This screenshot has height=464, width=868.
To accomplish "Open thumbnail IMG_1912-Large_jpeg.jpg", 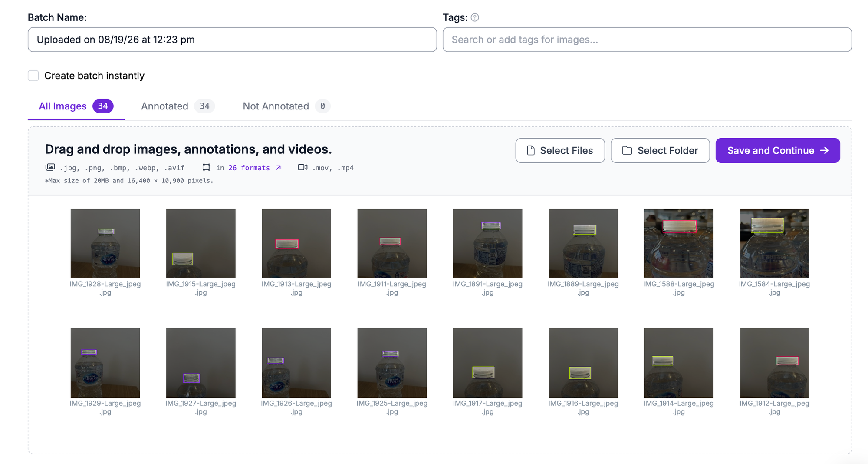I will pyautogui.click(x=774, y=363).
